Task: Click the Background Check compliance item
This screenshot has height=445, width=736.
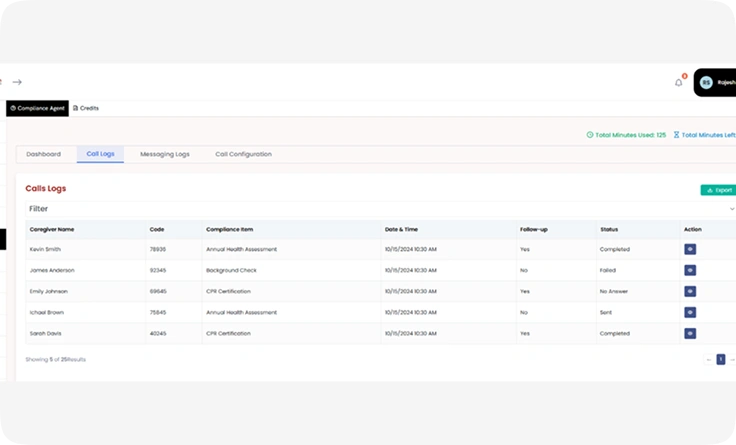Action: pyautogui.click(x=231, y=270)
